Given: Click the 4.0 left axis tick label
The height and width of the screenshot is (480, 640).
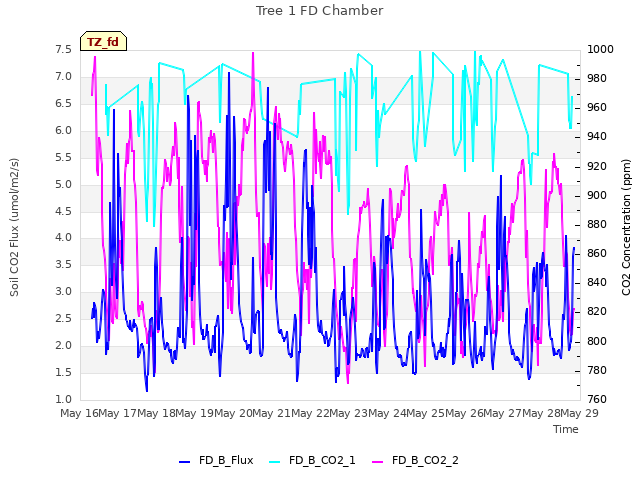Looking at the screenshot, I should [x=63, y=238].
